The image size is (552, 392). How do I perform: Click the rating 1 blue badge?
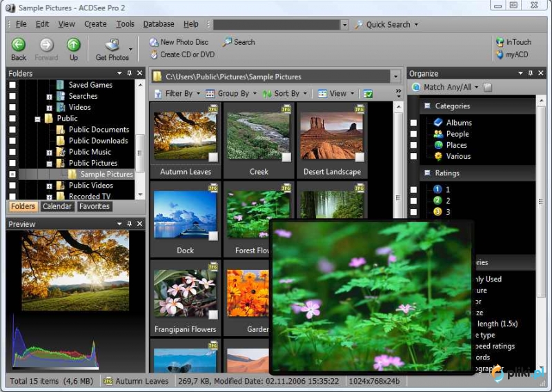(437, 190)
